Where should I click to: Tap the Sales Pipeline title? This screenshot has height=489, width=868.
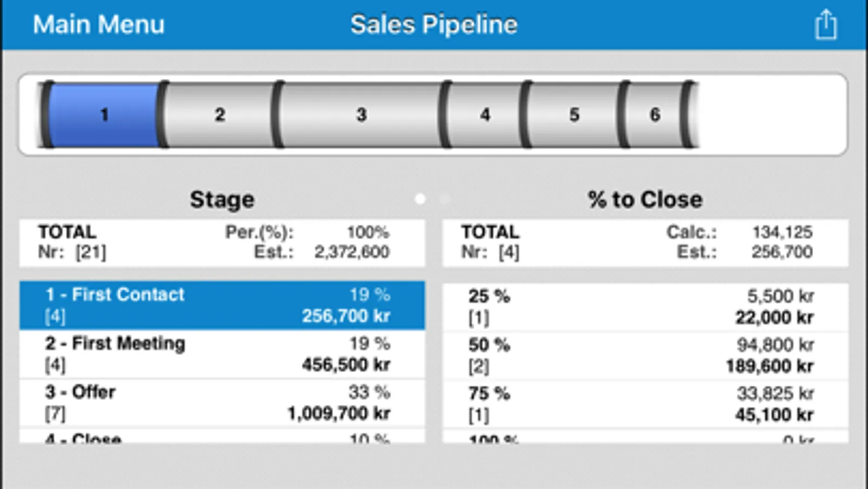click(x=434, y=24)
